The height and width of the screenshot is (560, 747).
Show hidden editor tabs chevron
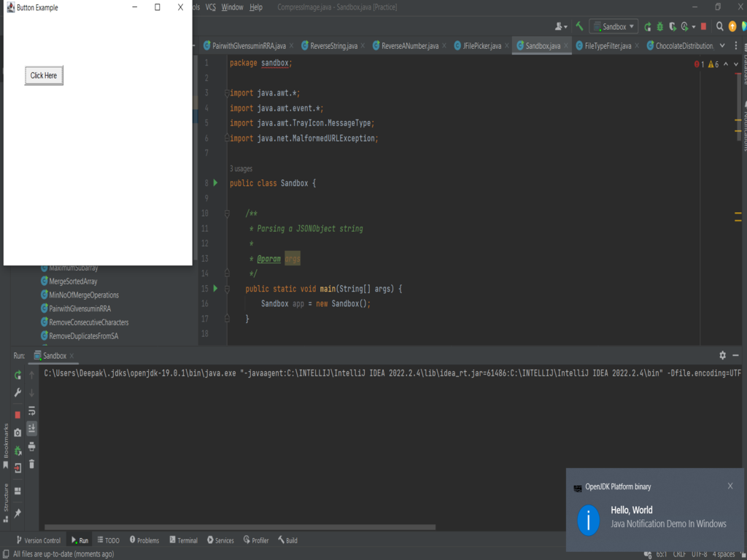pyautogui.click(x=723, y=46)
